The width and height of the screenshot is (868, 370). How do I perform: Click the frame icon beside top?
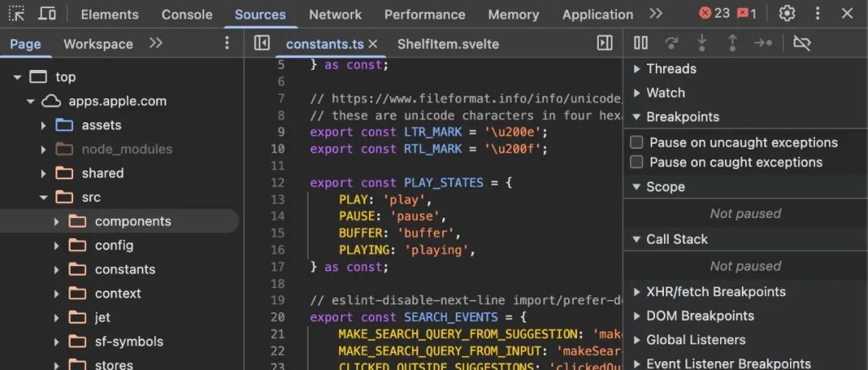click(39, 77)
